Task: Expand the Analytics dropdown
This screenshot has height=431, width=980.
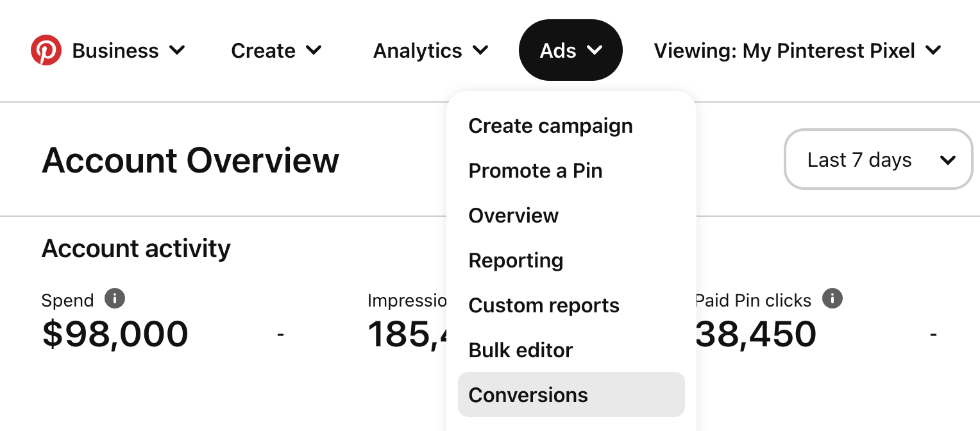Action: pyautogui.click(x=430, y=51)
